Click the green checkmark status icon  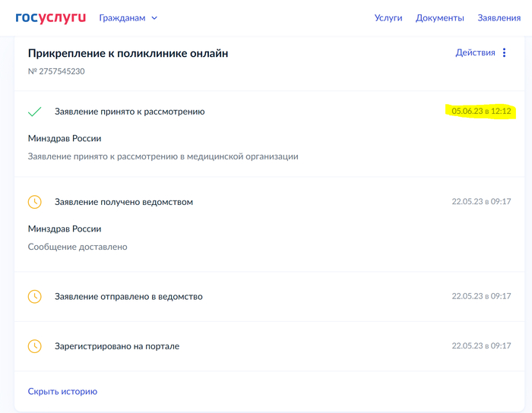click(35, 112)
